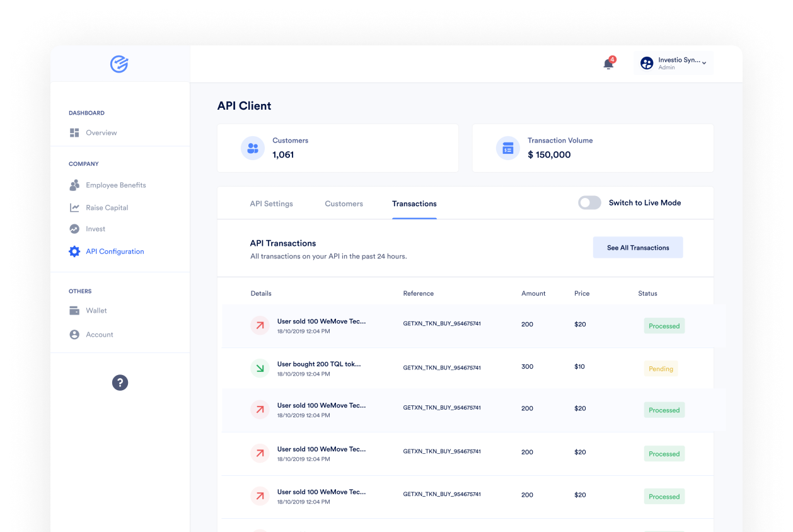Click the Details column header
This screenshot has height=532, width=793.
[261, 293]
